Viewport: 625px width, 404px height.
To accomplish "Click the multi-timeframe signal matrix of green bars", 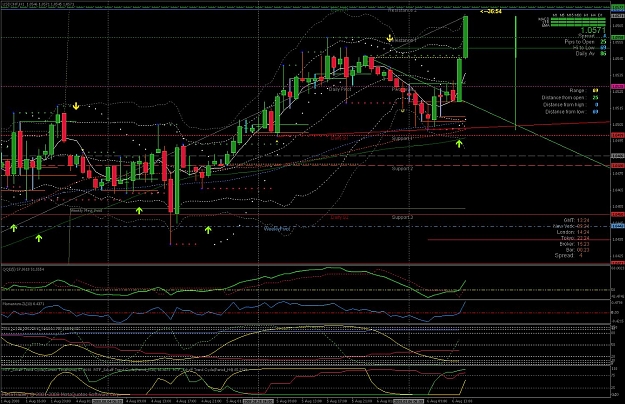I will pos(578,22).
